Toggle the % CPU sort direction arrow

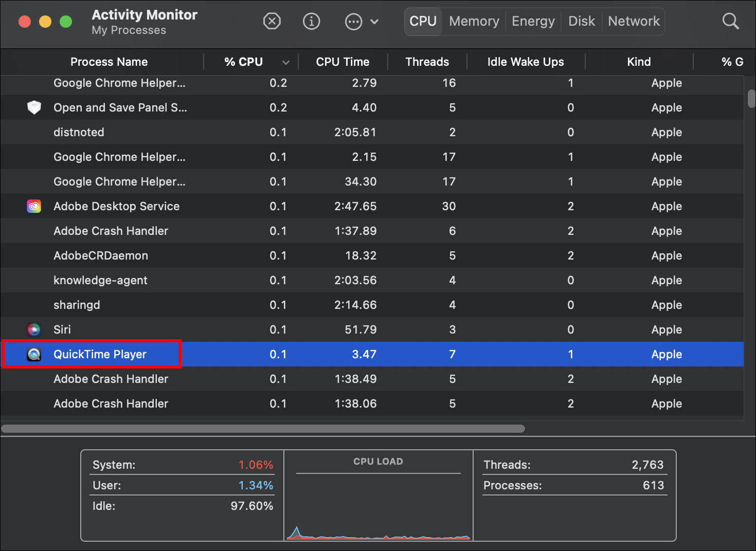tap(286, 62)
